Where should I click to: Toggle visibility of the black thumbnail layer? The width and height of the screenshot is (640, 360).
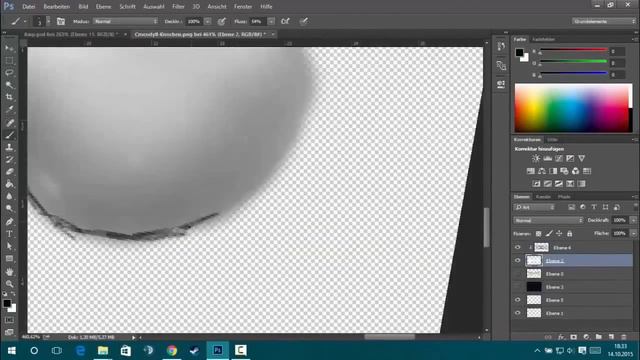(518, 287)
